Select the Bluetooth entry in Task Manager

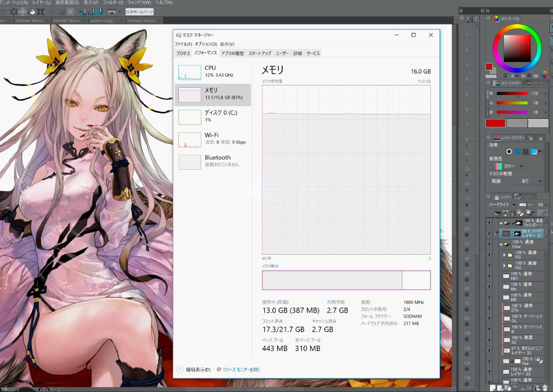coord(213,162)
